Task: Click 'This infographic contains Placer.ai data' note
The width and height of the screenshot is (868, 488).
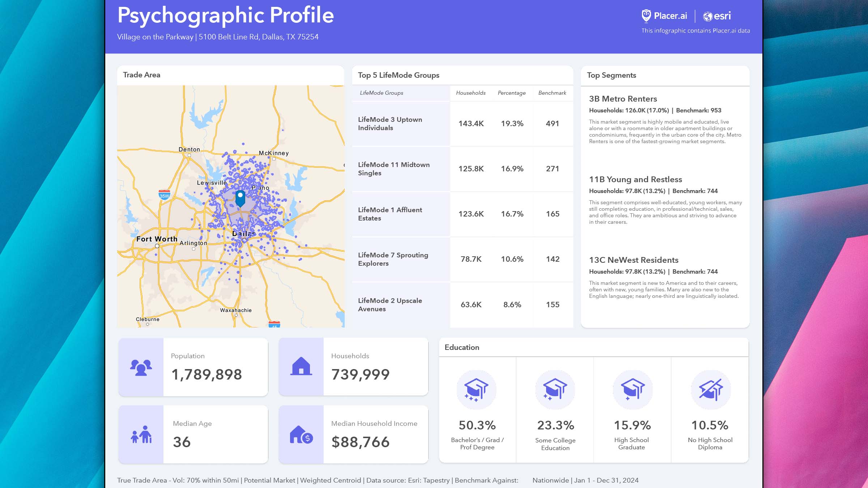Action: pos(695,31)
